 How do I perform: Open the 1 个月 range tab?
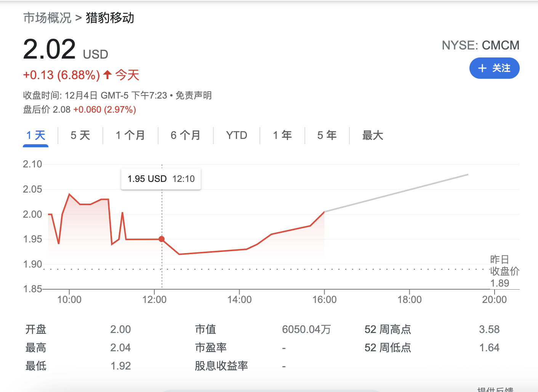click(x=130, y=135)
